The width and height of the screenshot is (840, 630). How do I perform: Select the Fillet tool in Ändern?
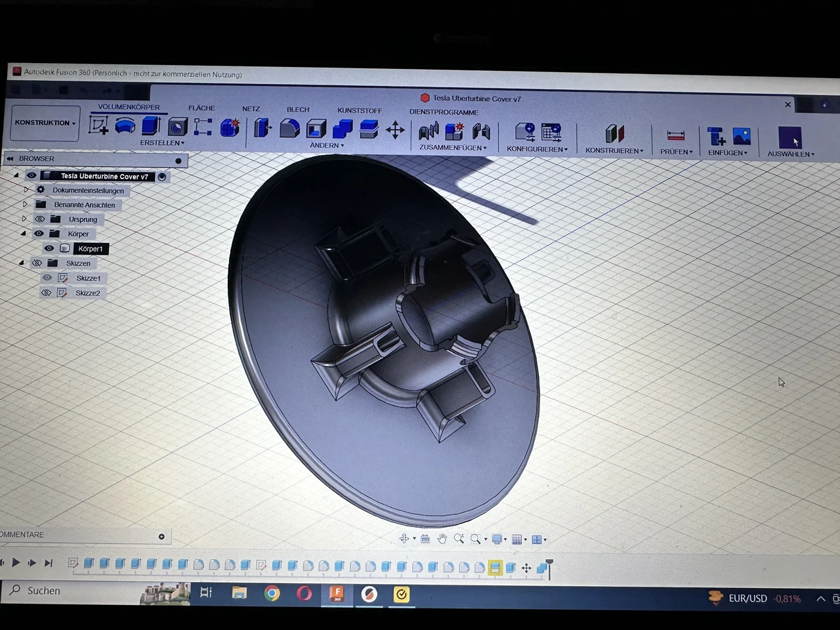tap(289, 129)
